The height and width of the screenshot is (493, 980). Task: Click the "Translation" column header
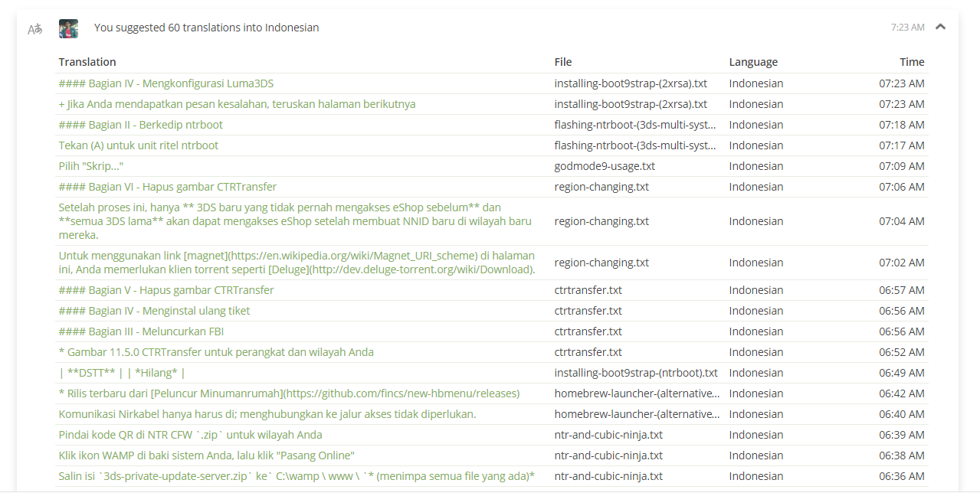point(87,62)
